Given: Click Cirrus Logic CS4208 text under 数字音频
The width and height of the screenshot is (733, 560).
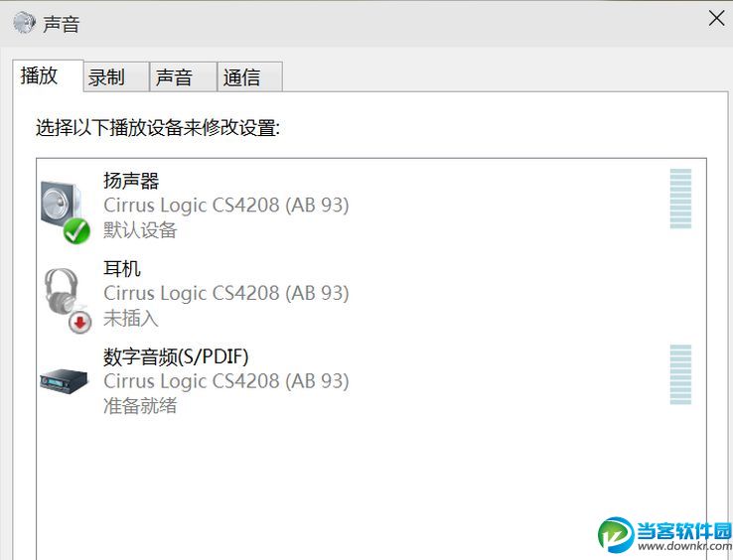Looking at the screenshot, I should [226, 381].
